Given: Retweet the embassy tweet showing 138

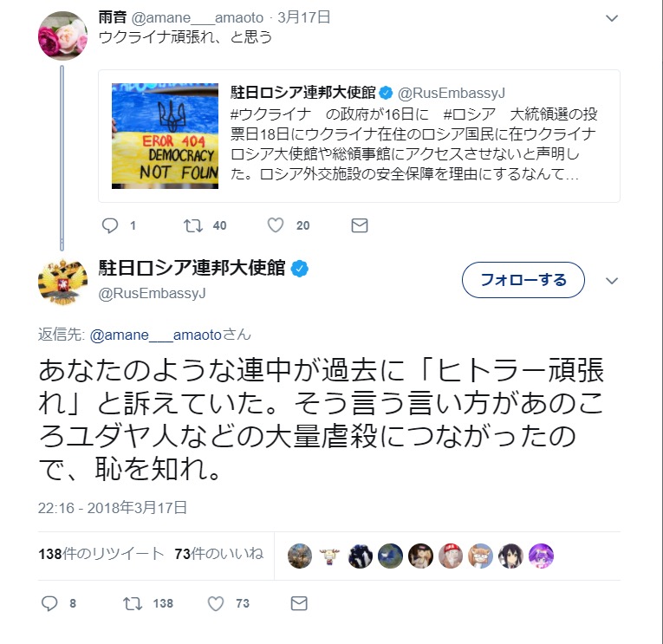Looking at the screenshot, I should [x=133, y=603].
